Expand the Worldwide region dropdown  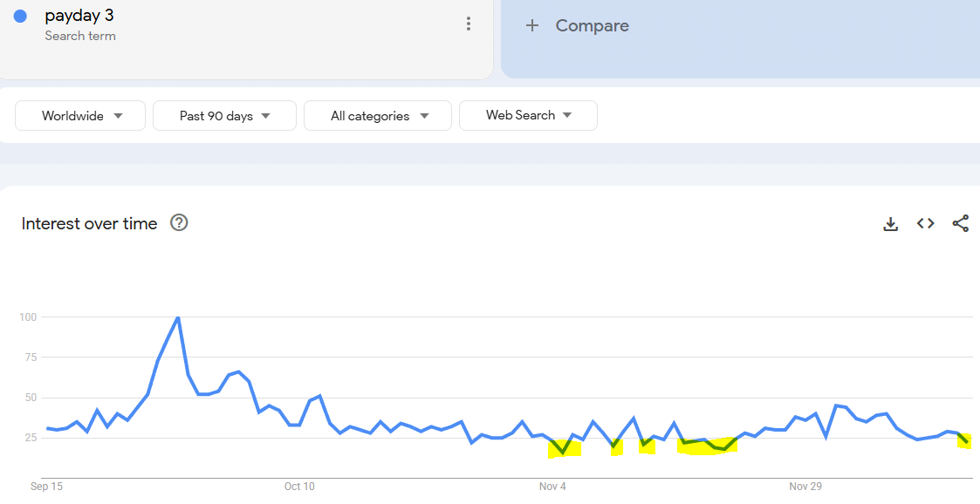click(81, 116)
